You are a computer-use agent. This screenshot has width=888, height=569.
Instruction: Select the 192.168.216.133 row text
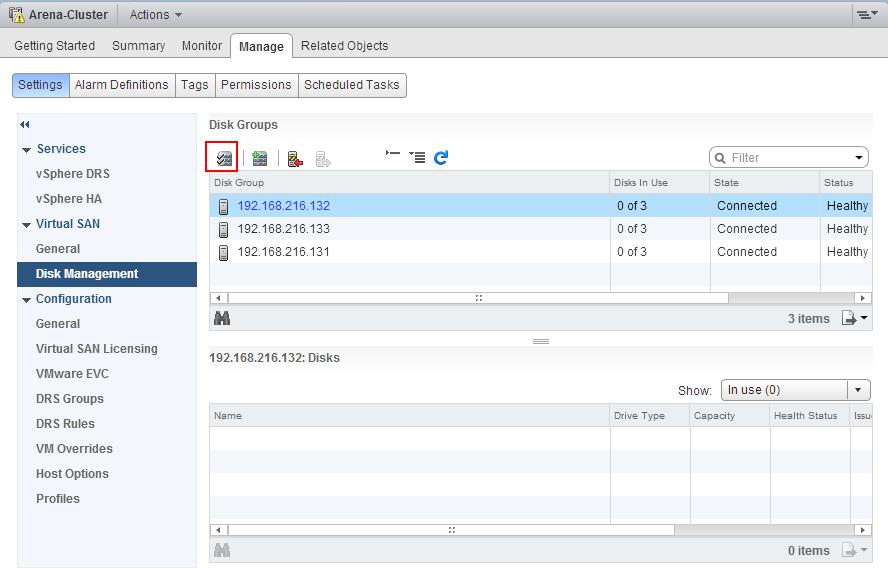pyautogui.click(x=283, y=229)
